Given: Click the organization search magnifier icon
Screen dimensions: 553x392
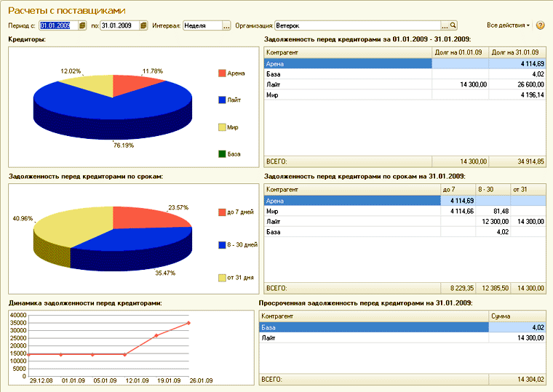Looking at the screenshot, I should pyautogui.click(x=453, y=25).
